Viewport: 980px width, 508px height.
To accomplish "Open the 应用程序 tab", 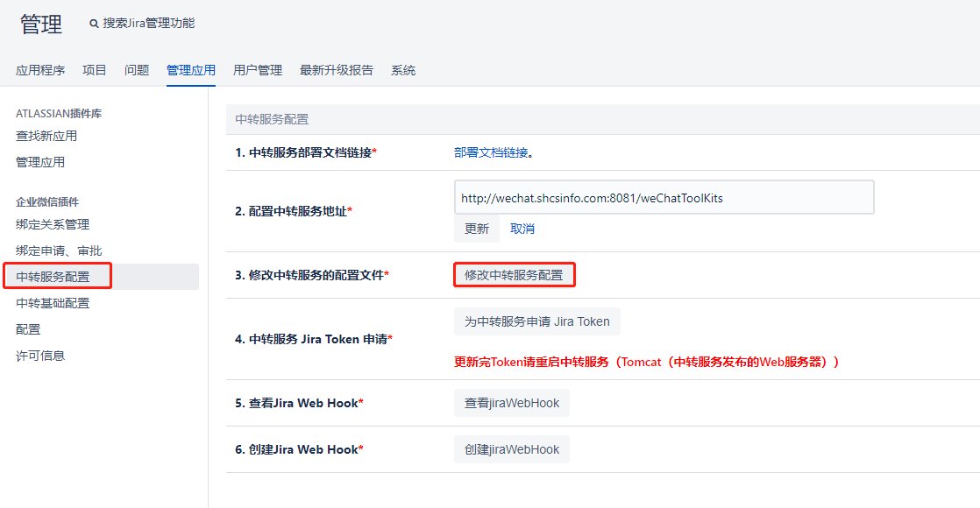I will coord(40,70).
